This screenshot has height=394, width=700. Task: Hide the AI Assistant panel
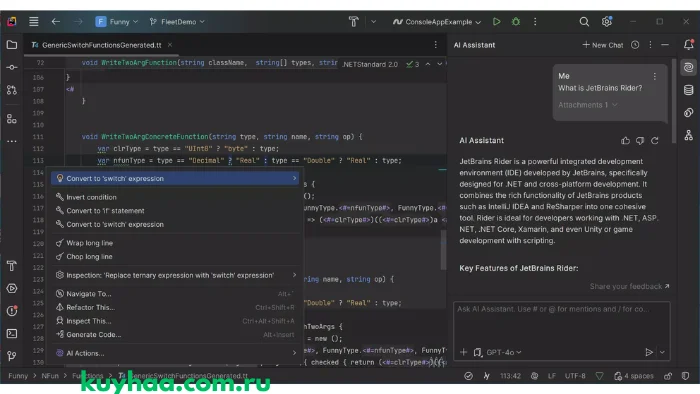[665, 45]
